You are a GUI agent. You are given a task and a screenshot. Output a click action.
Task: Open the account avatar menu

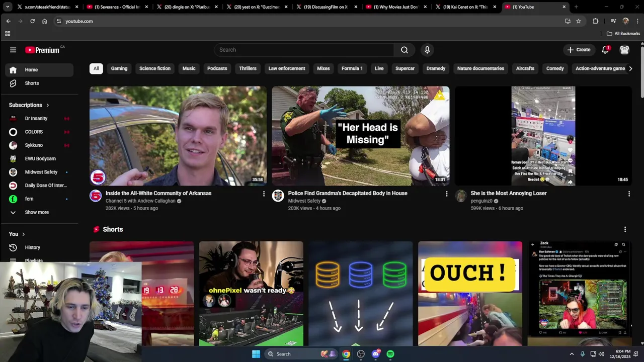pos(624,50)
